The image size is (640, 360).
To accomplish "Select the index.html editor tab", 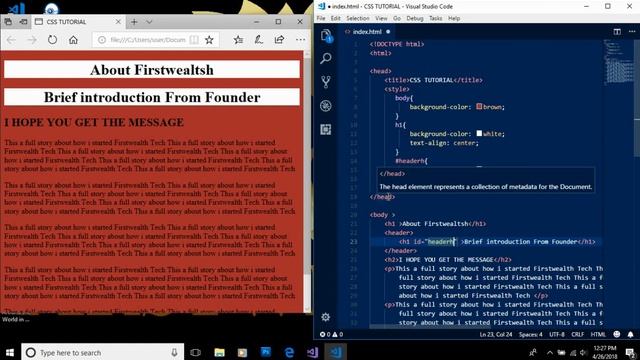I will pos(367,31).
